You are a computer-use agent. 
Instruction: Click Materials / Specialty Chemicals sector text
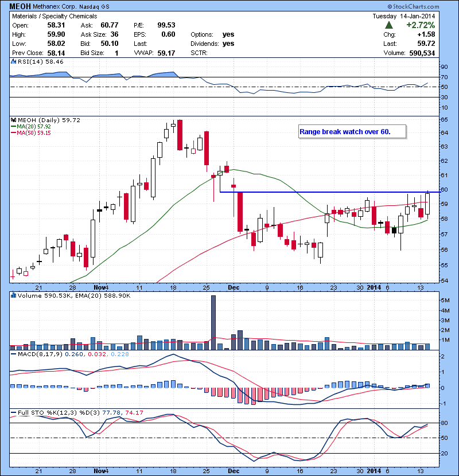[x=55, y=16]
